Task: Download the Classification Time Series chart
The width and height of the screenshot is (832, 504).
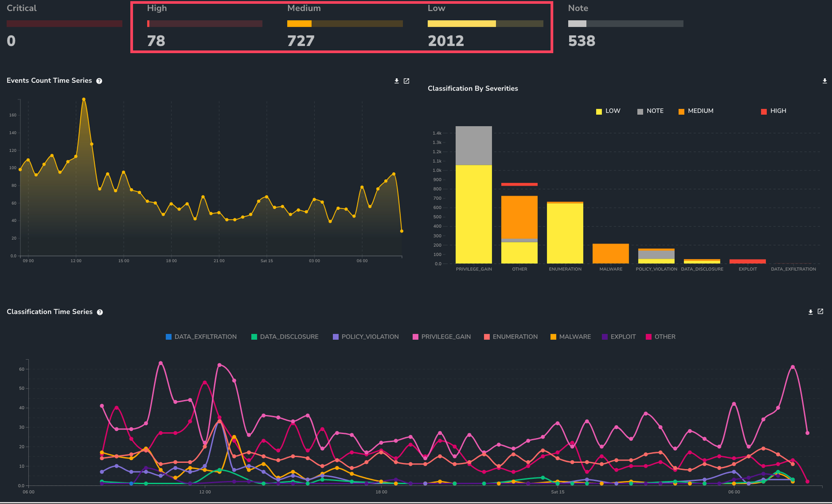Action: tap(810, 312)
